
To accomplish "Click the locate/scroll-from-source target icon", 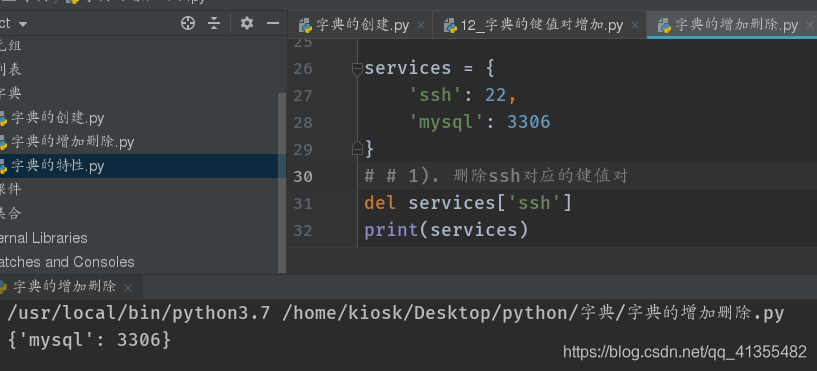I will tap(188, 23).
